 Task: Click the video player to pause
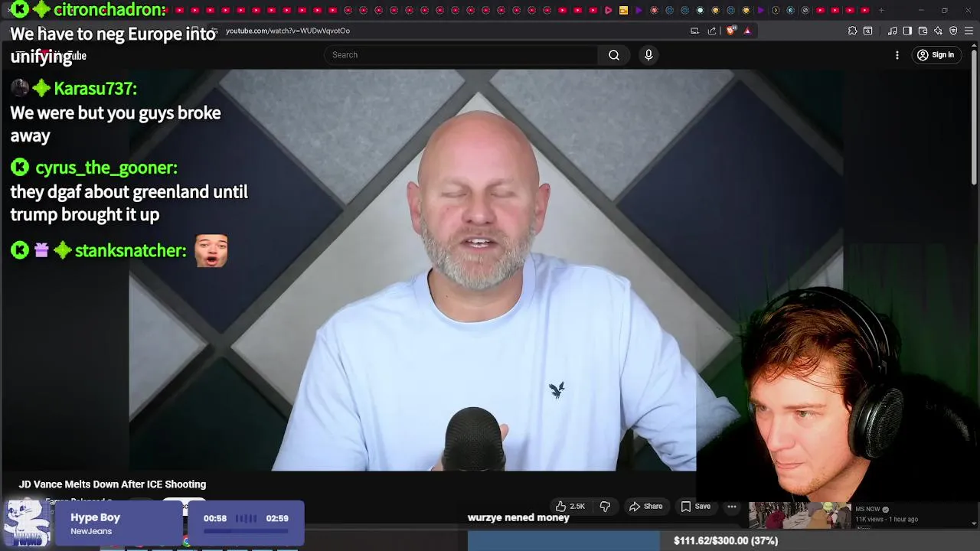(x=412, y=269)
